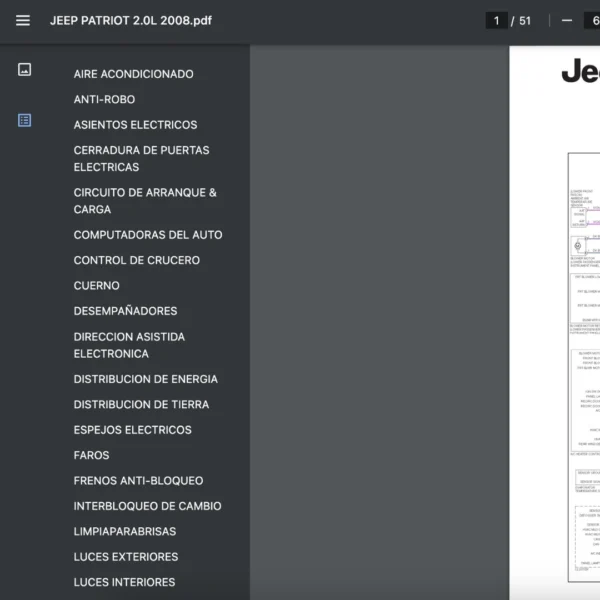Open CERRADURA DE PUERTAS ELECTRICAS bookmark

point(142,159)
